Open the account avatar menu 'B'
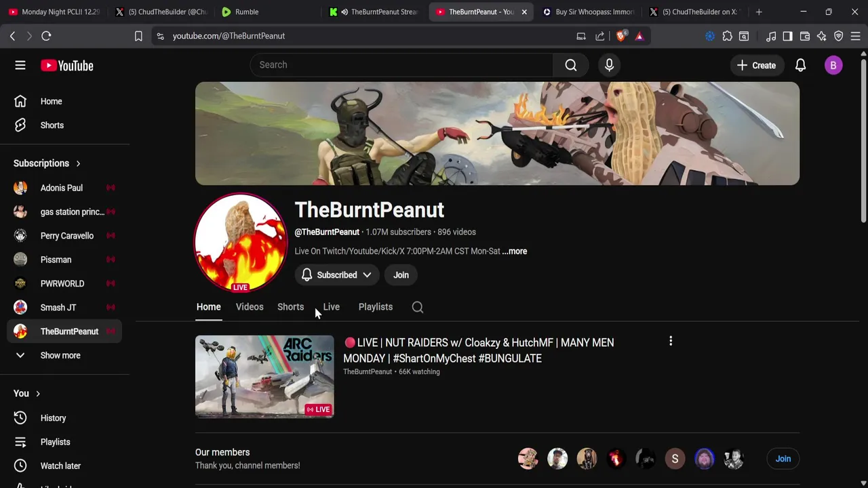 [833, 65]
